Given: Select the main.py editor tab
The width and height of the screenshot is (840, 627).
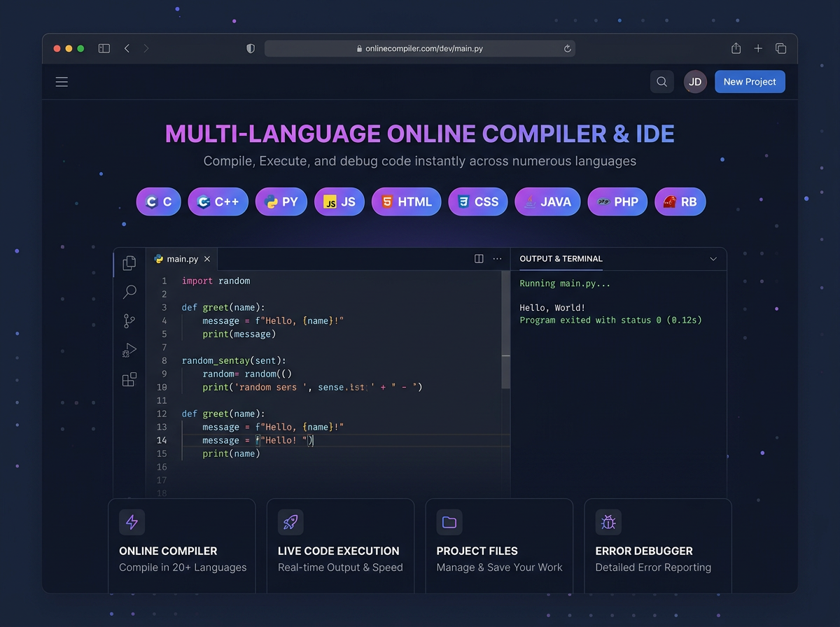Looking at the screenshot, I should [x=182, y=259].
